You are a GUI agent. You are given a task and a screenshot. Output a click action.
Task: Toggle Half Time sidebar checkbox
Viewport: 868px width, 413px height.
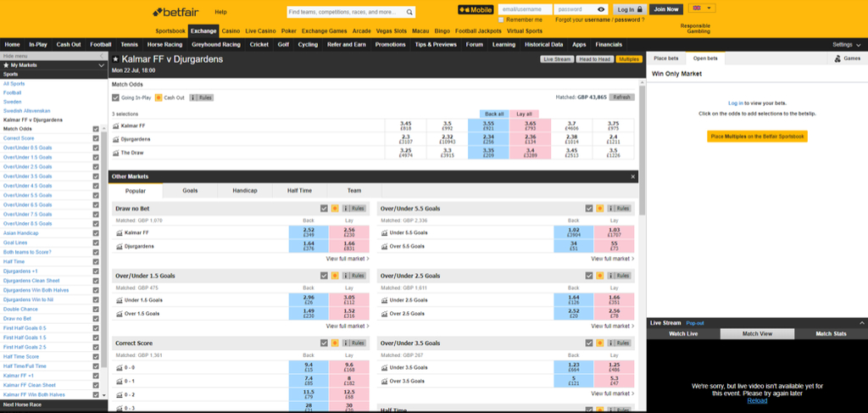[96, 262]
